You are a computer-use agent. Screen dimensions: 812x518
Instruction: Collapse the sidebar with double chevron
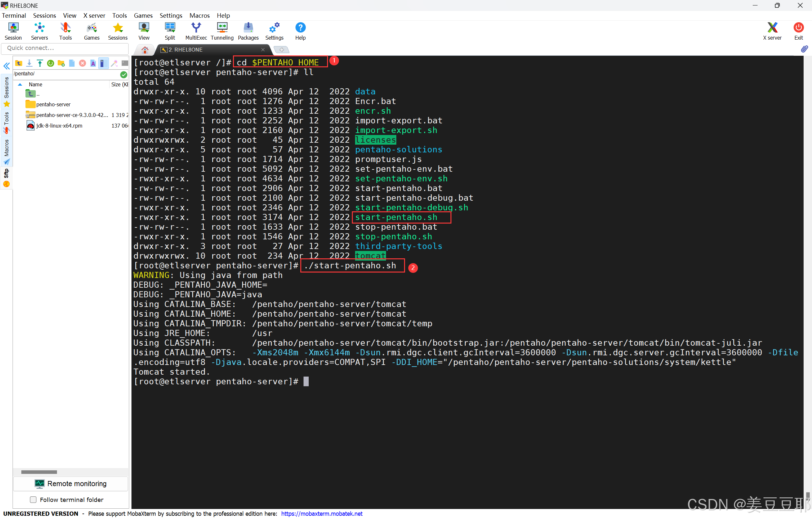[6, 66]
